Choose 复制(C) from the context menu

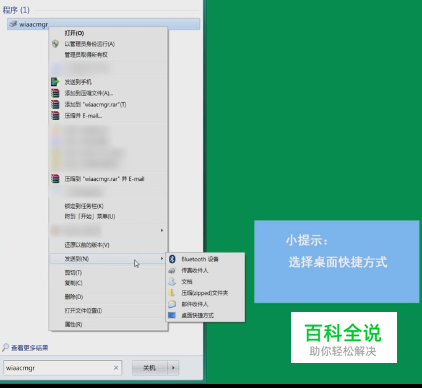click(73, 283)
